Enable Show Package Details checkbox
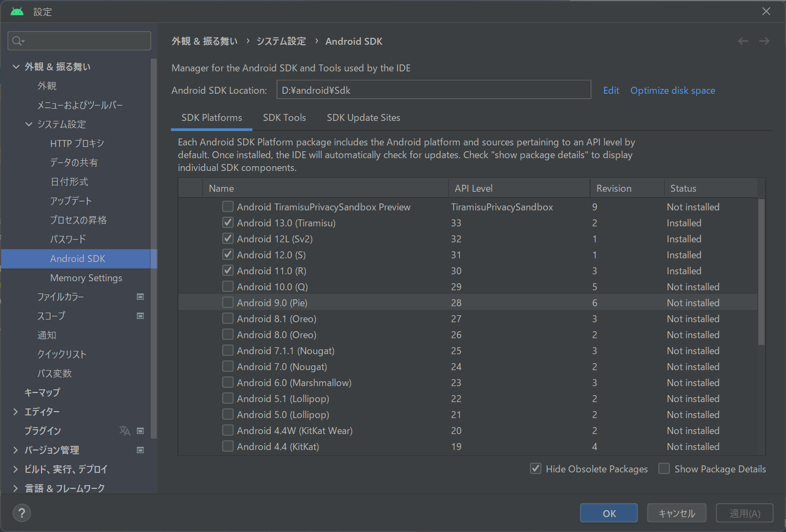 (x=664, y=469)
